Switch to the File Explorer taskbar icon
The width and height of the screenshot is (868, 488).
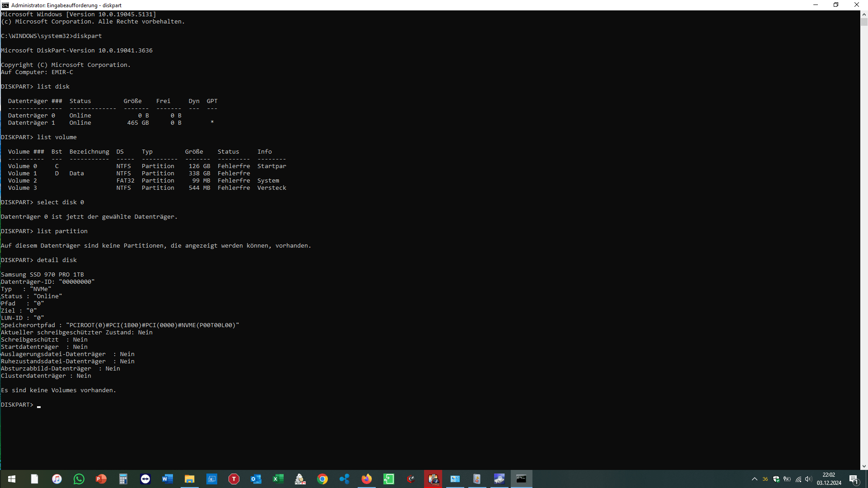pyautogui.click(x=190, y=479)
